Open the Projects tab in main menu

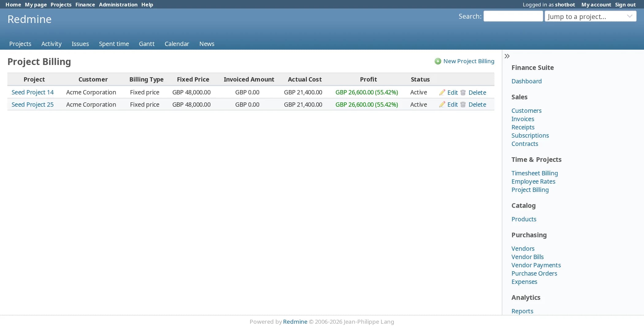(20, 44)
